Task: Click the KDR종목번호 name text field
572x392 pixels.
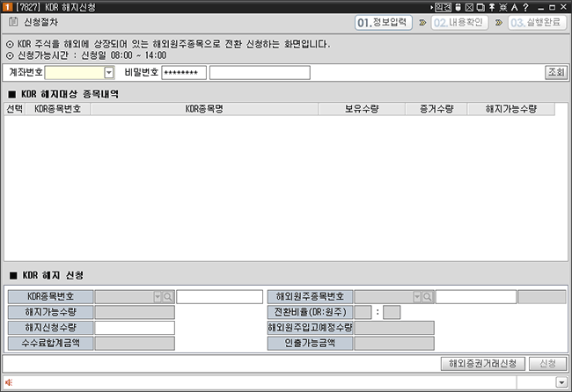Action: 220,297
